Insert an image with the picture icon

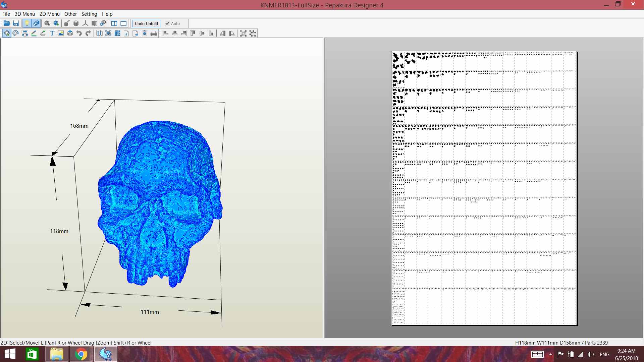[x=61, y=33]
